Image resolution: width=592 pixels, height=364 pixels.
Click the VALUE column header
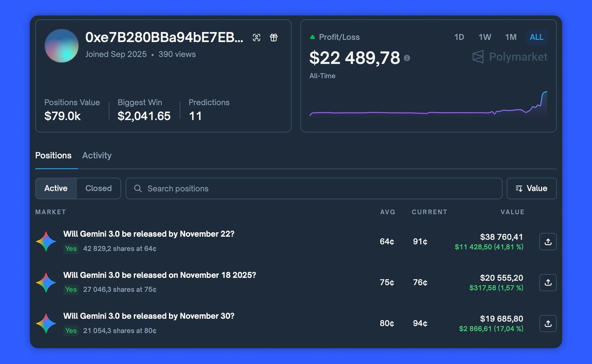click(513, 212)
